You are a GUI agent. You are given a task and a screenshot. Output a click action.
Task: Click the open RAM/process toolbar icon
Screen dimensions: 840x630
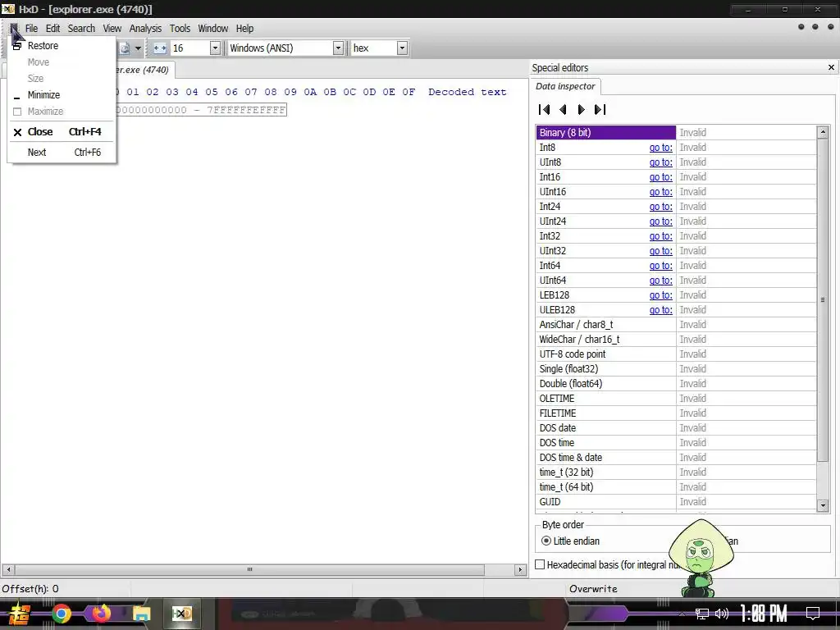[x=125, y=48]
